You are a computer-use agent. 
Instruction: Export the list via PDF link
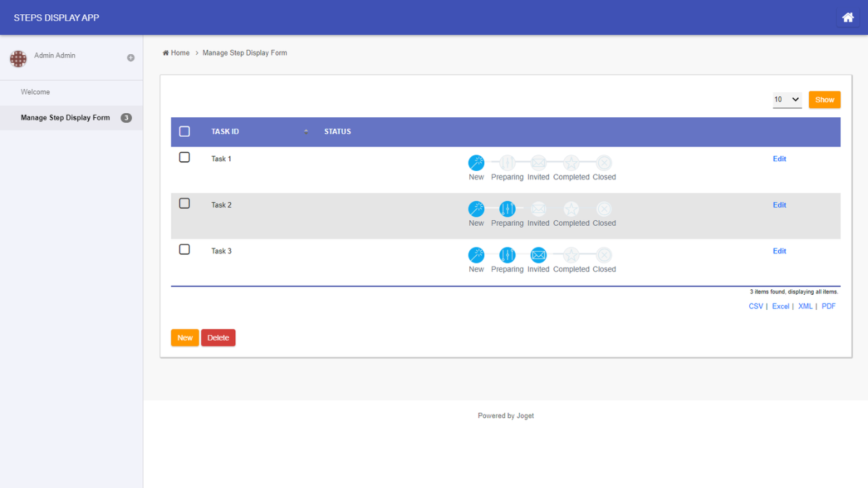click(x=829, y=306)
